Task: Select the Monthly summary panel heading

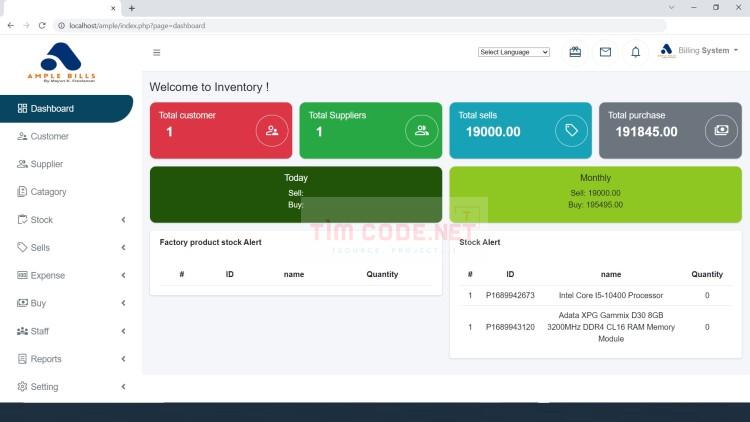Action: point(595,178)
